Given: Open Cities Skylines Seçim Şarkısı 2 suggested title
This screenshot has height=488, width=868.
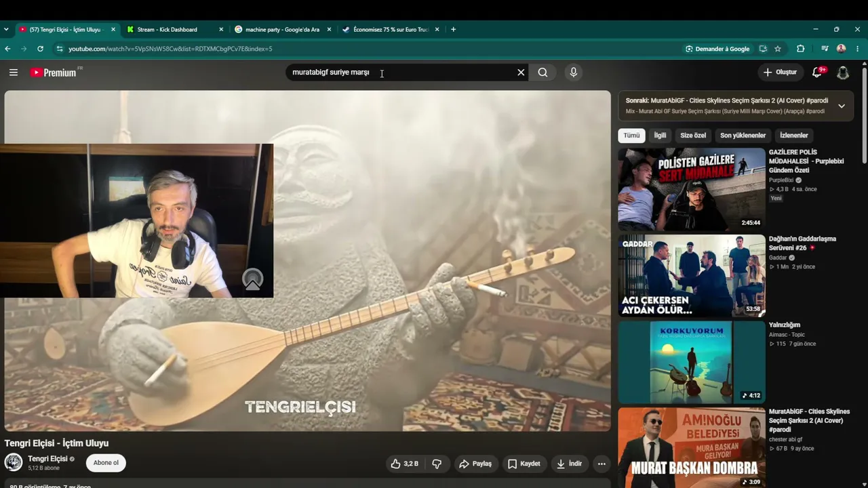Looking at the screenshot, I should click(809, 420).
